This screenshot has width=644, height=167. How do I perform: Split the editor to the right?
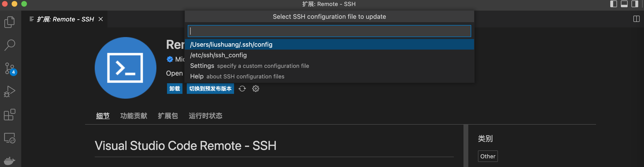(636, 19)
